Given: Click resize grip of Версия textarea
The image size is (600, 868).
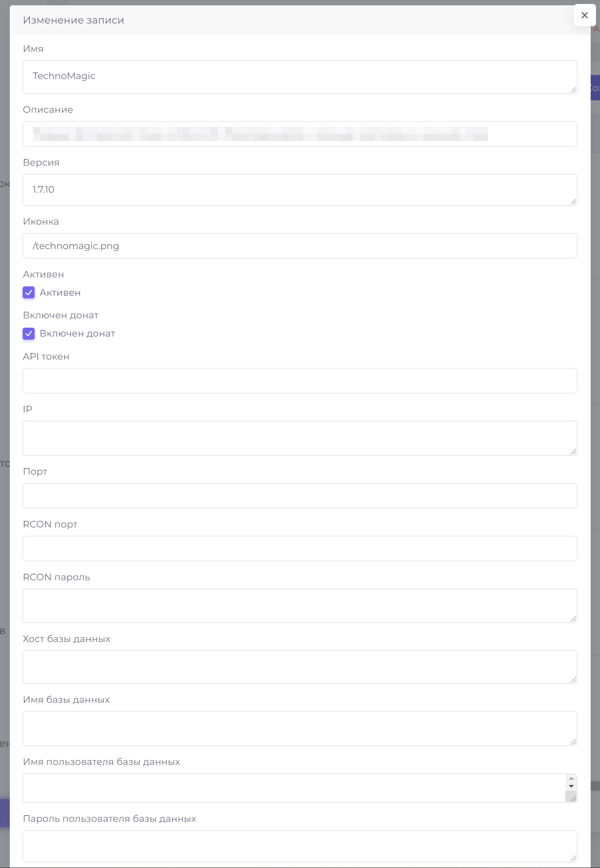Looking at the screenshot, I should pyautogui.click(x=573, y=201).
